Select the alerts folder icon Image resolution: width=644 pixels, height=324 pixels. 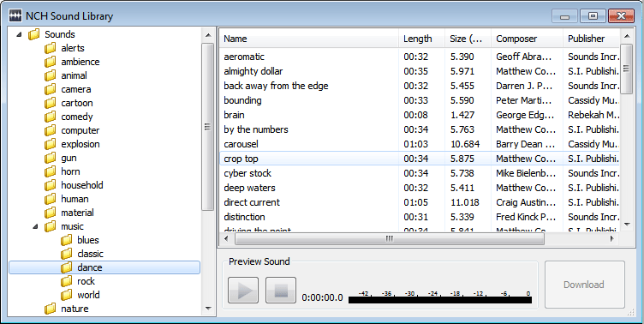[x=51, y=48]
